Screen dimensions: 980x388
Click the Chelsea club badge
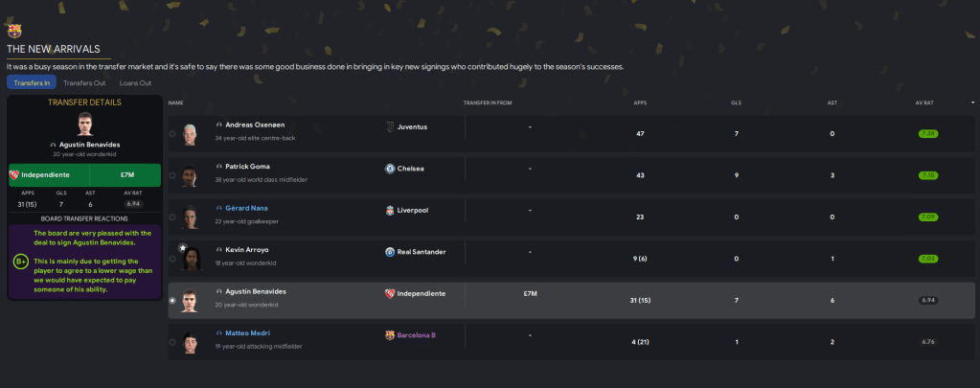coord(390,168)
